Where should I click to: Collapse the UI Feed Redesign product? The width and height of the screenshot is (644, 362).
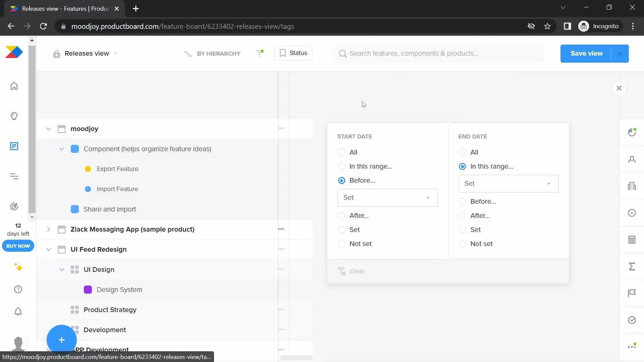49,249
